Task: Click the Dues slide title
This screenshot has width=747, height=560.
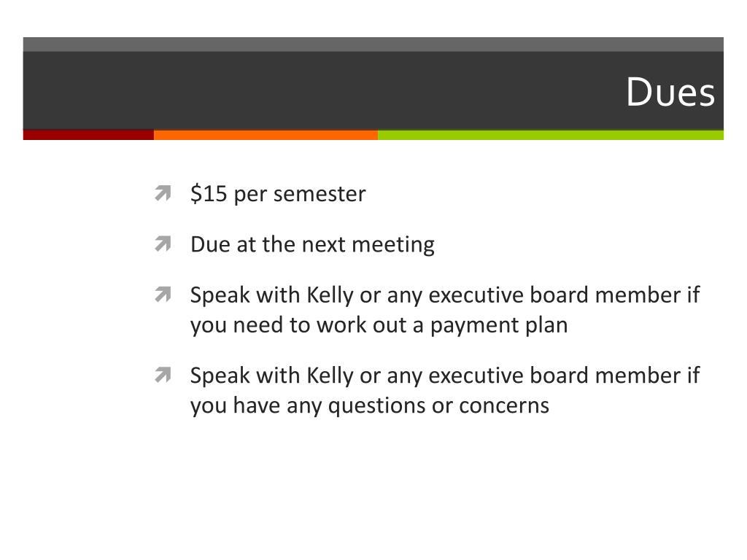Action: click(x=670, y=91)
